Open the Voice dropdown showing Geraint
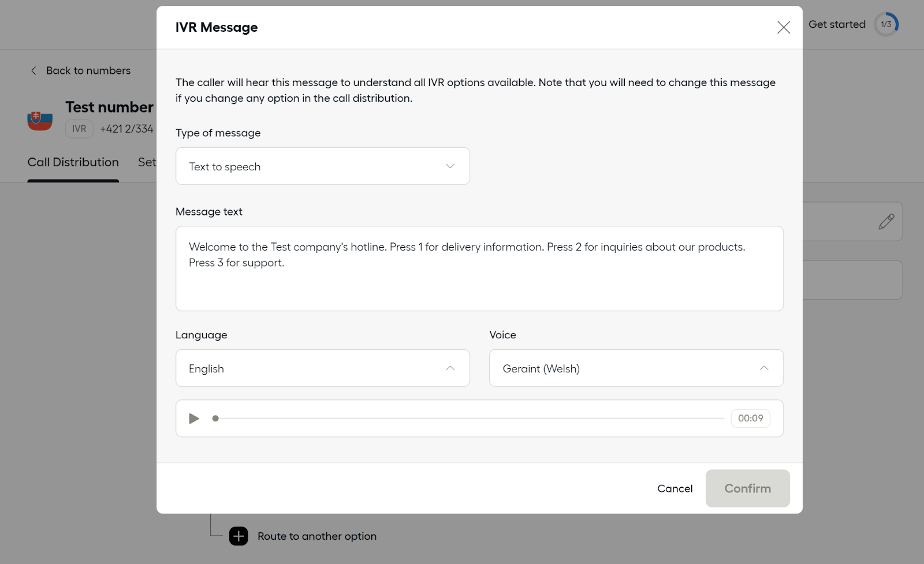 coord(636,368)
